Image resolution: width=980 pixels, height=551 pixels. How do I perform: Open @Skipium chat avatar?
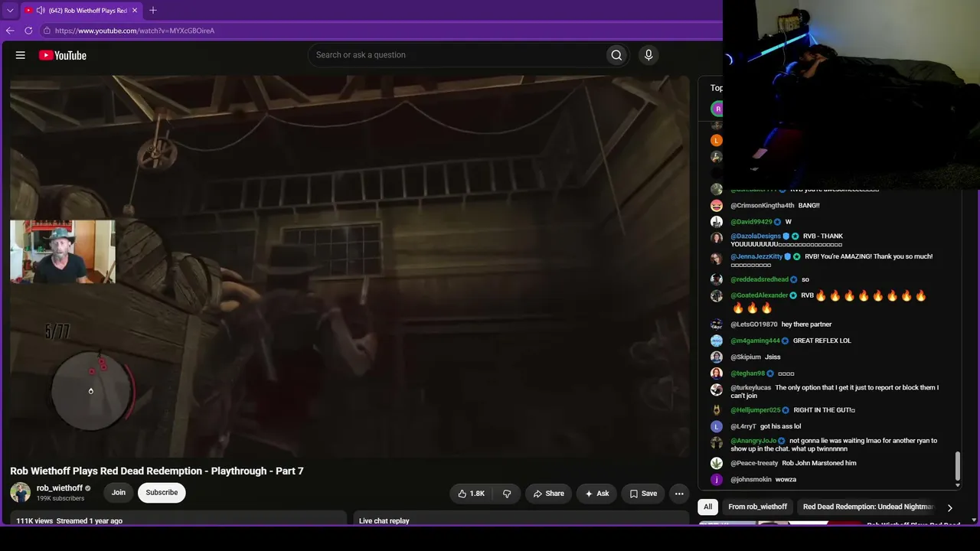click(717, 357)
